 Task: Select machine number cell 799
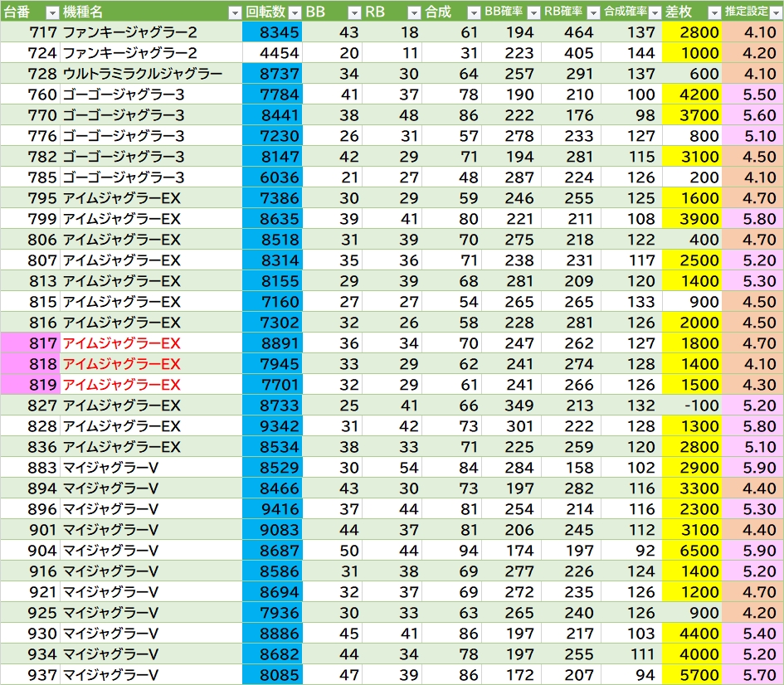point(30,219)
